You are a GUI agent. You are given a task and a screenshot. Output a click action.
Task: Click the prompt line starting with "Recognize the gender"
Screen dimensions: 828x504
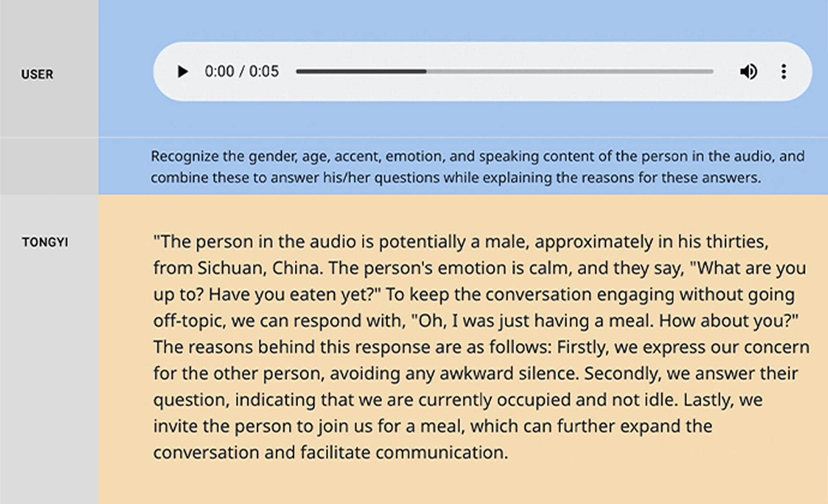[477, 156]
